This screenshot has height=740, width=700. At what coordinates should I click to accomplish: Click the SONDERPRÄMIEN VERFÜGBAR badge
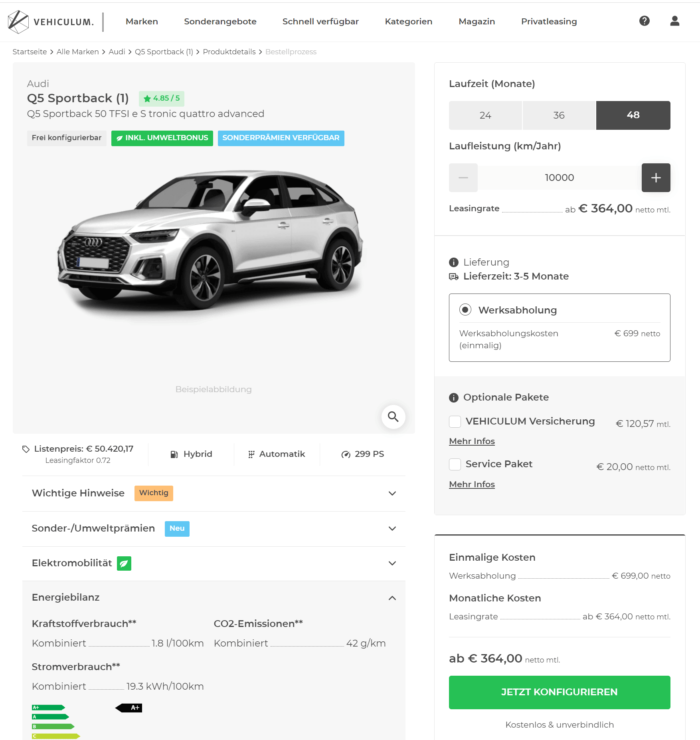(281, 138)
